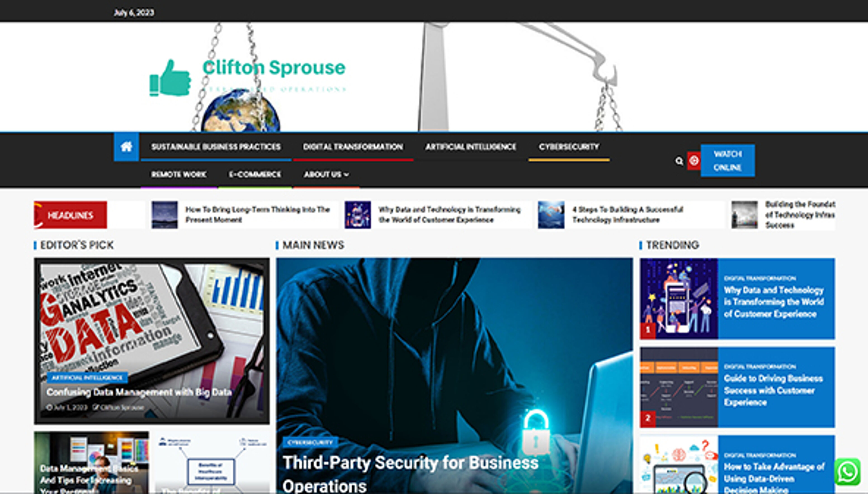868x494 pixels.
Task: Open Confusing Data Management with Big Data
Action: tap(139, 392)
